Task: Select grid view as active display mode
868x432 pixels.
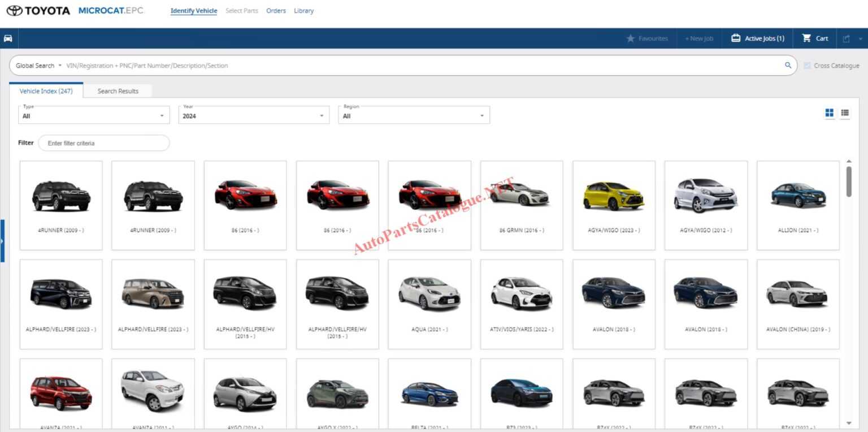Action: (x=829, y=113)
